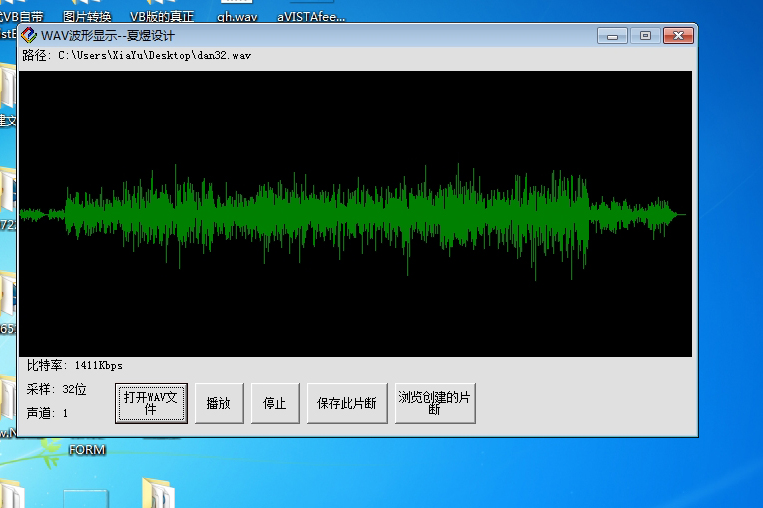Click the 采样 32位 sample label
The width and height of the screenshot is (763, 508).
(x=56, y=389)
